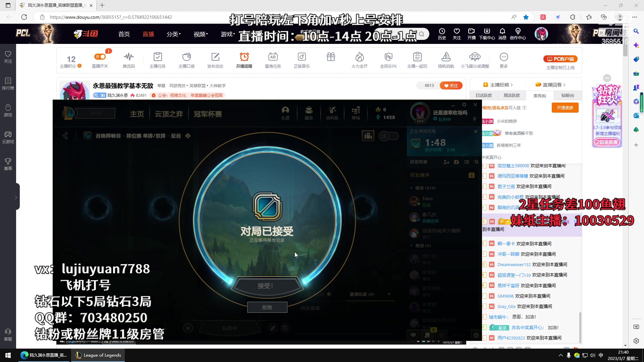Click chat panel scrollbar
The image size is (644, 362).
point(580,327)
